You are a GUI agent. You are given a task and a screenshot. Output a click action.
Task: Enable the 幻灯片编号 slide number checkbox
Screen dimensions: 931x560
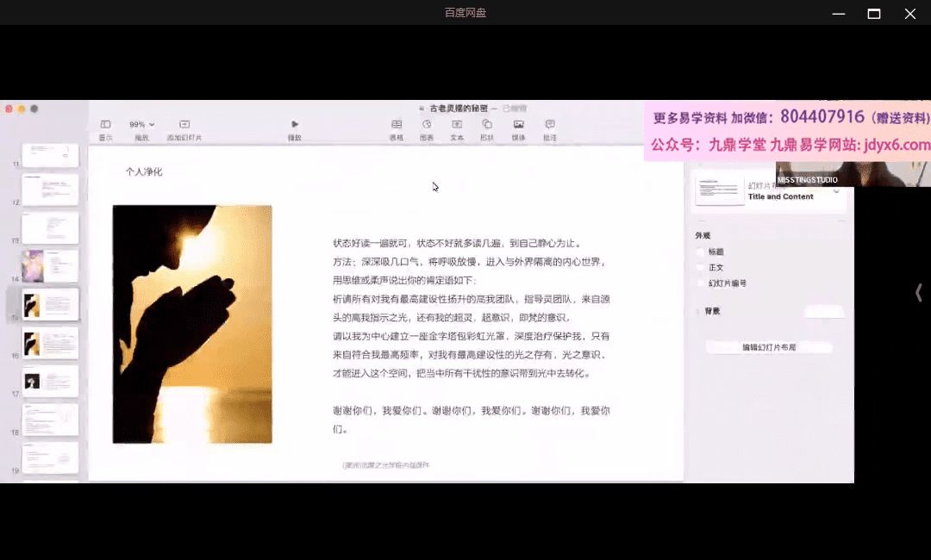click(x=701, y=283)
